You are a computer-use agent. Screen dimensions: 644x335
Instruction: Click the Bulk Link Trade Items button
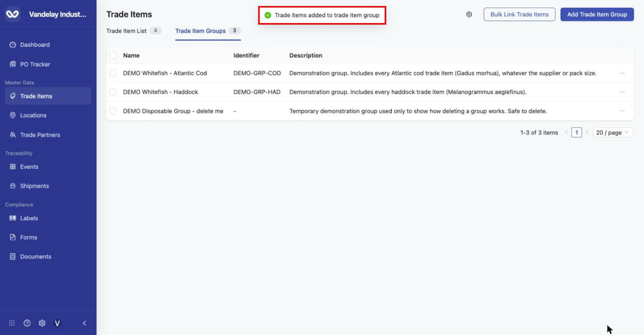tap(519, 14)
